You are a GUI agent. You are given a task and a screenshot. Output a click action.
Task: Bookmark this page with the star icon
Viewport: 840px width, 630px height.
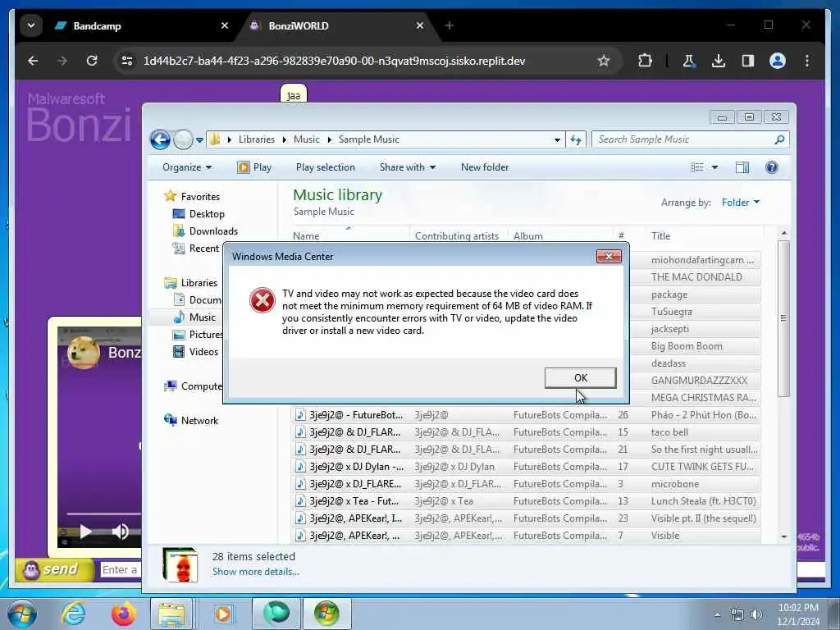point(604,61)
